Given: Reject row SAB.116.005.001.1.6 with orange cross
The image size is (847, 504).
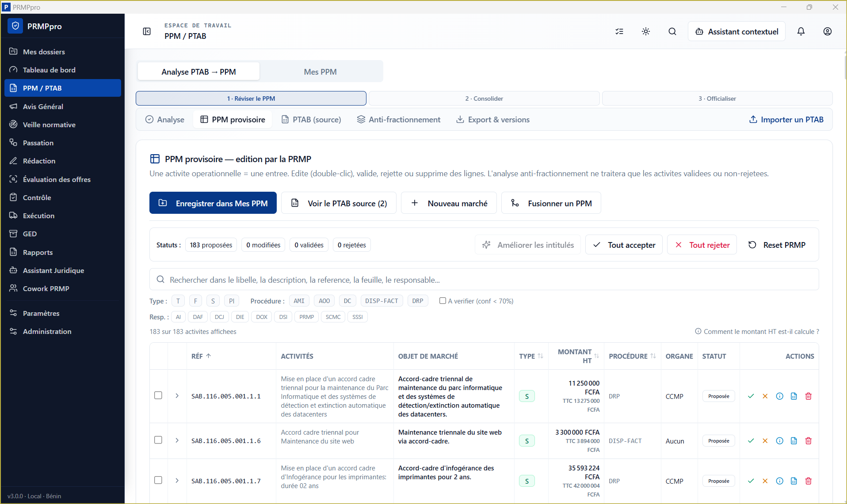Looking at the screenshot, I should click(765, 441).
